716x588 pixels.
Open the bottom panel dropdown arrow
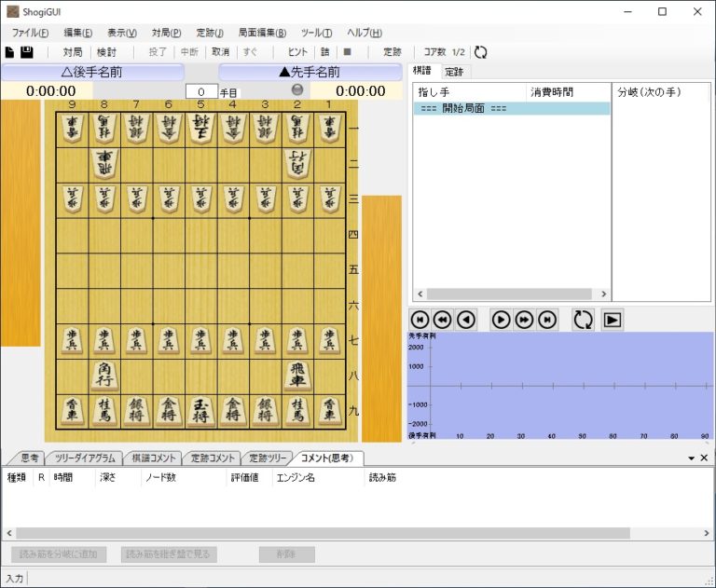pyautogui.click(x=691, y=458)
